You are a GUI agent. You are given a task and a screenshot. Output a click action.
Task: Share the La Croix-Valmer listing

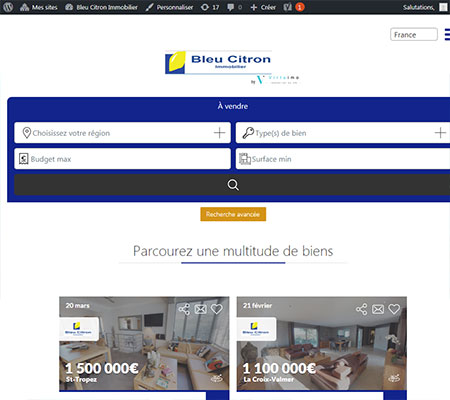point(362,309)
